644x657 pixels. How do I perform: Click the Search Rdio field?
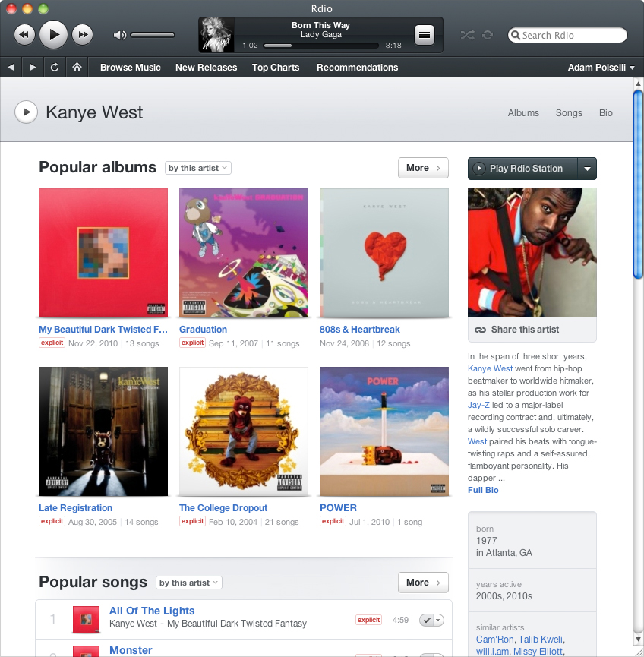pyautogui.click(x=567, y=35)
